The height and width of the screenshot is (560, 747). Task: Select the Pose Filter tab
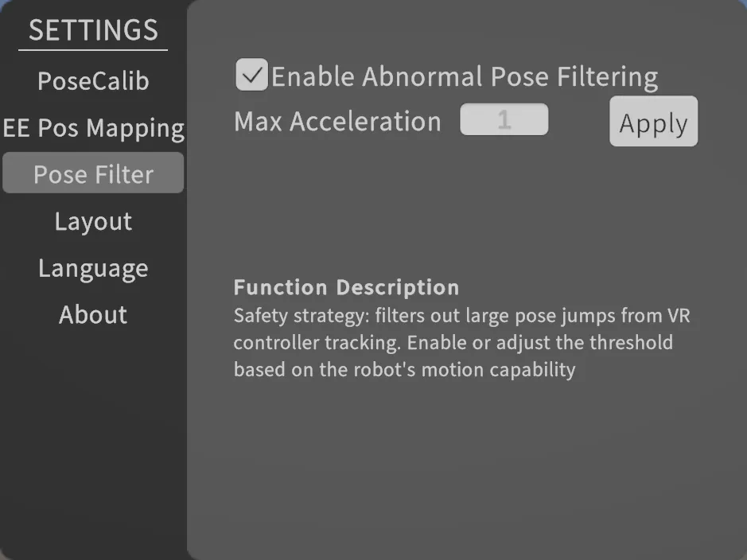(93, 173)
